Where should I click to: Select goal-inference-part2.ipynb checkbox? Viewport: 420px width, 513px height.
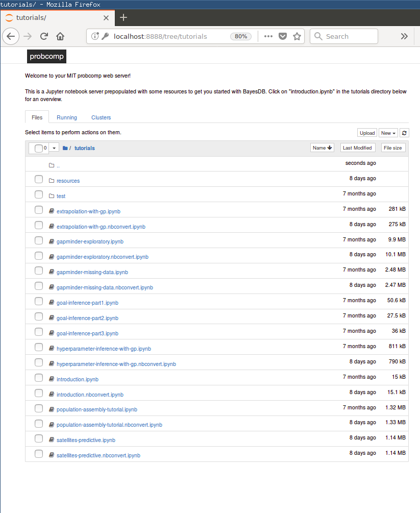coord(39,316)
